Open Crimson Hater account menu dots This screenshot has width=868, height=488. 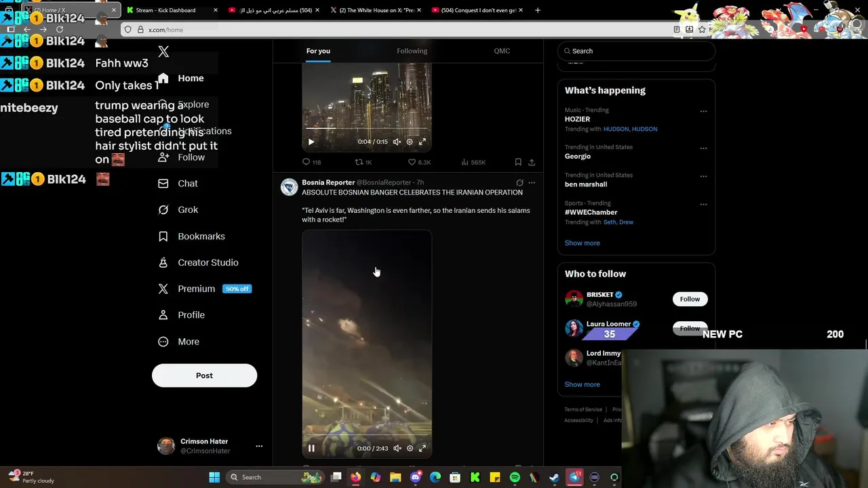coord(259,446)
